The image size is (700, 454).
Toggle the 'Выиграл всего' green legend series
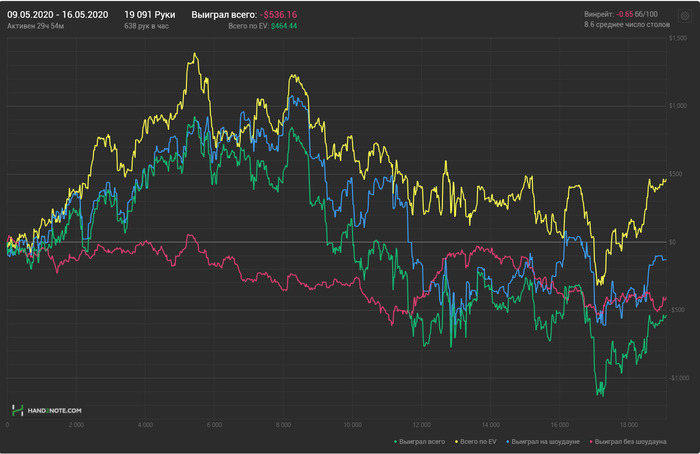click(419, 442)
